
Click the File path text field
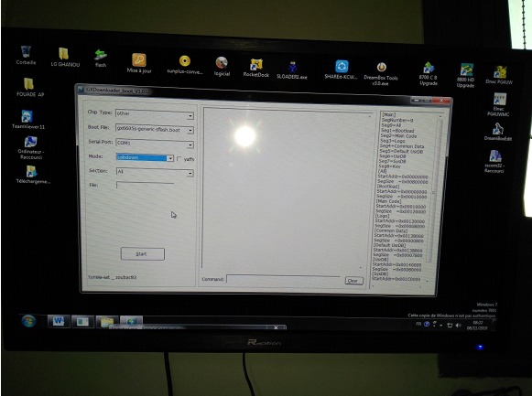pos(146,185)
